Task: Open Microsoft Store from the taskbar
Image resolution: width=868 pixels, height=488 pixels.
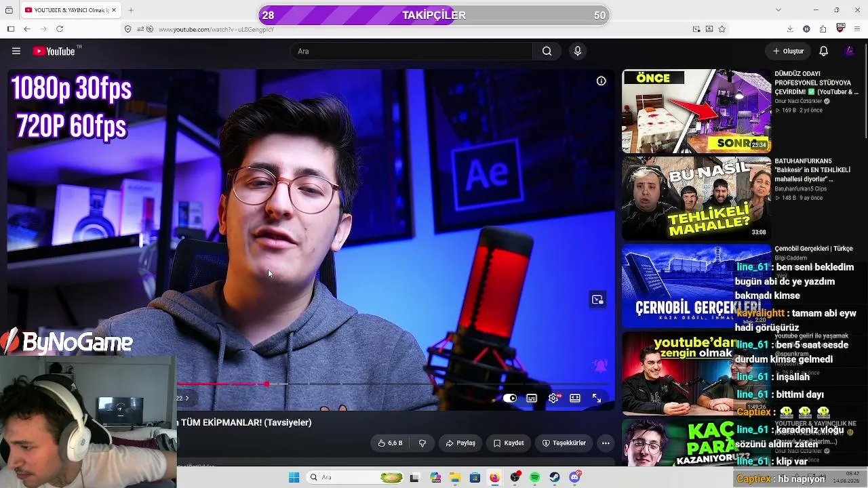Action: tap(475, 478)
